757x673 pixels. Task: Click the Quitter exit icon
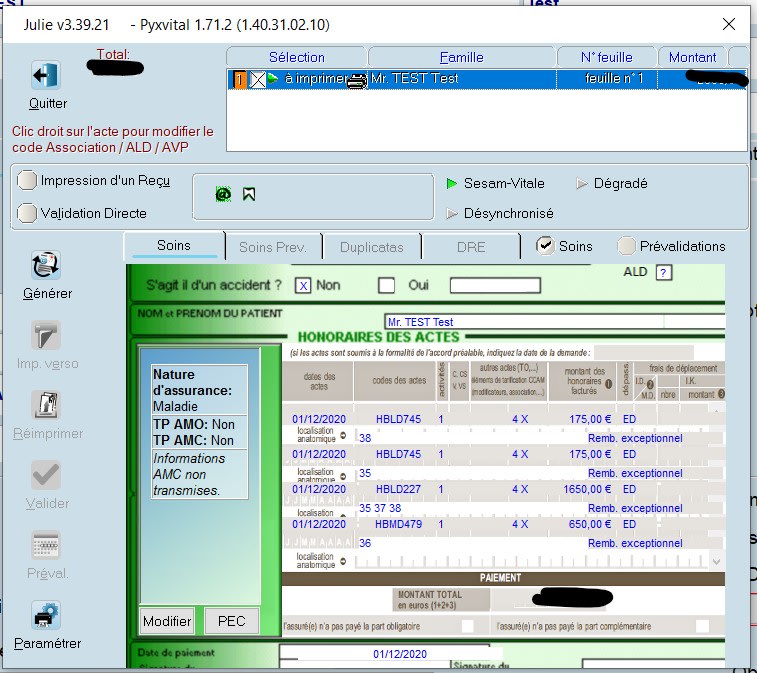[47, 76]
